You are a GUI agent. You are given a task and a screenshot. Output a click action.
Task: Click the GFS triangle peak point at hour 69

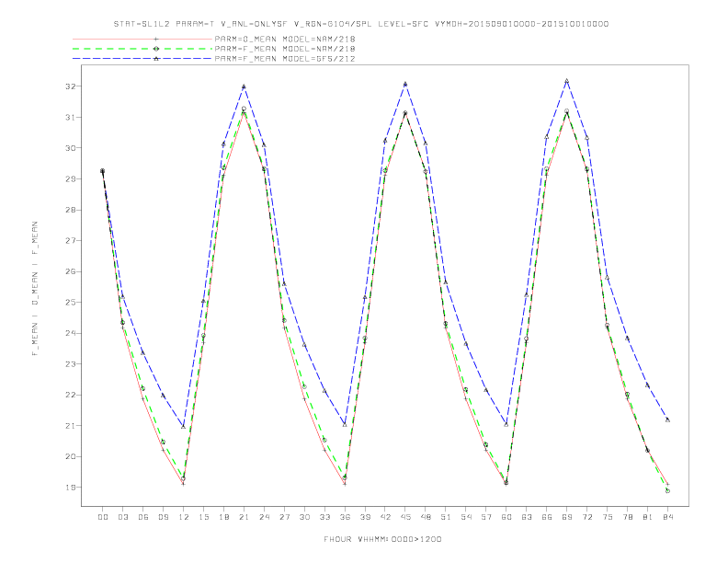coord(567,81)
